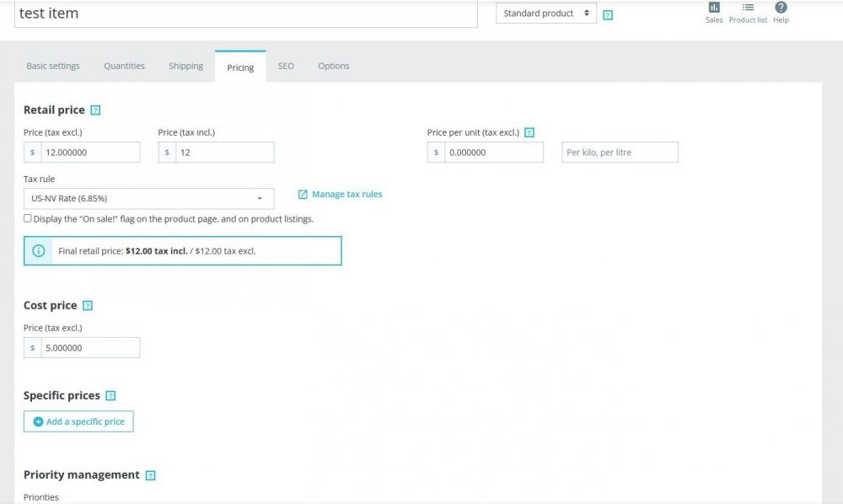Click help icon next to Price per unit

[x=529, y=132]
